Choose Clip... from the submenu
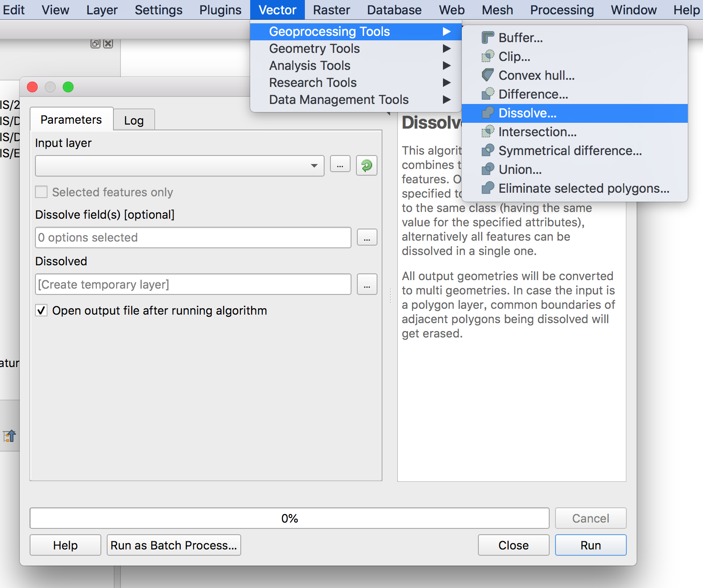Screen dimensions: 703x588 (x=575, y=56)
